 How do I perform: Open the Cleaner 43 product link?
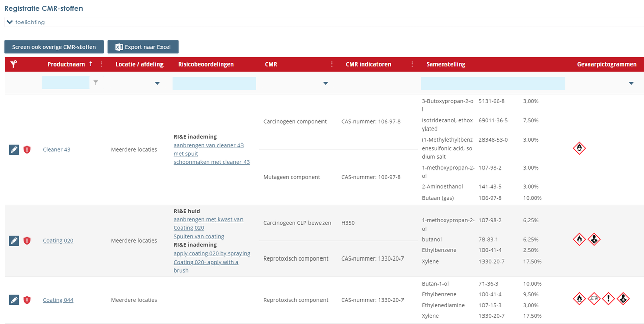click(x=56, y=149)
